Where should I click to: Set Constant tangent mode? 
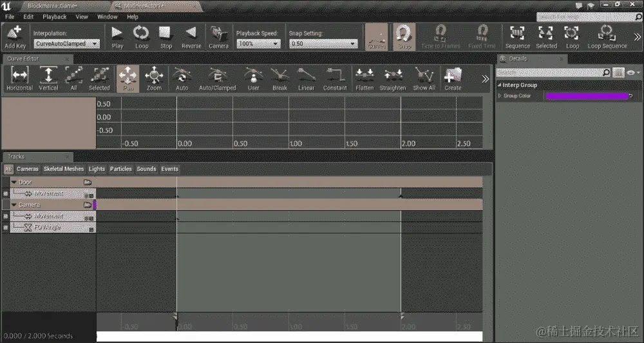(335, 79)
